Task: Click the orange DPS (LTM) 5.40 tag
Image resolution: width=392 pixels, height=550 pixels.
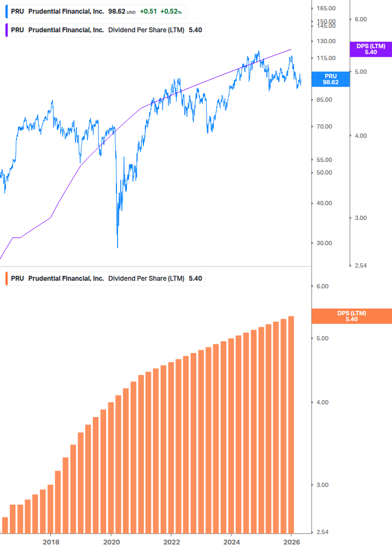Action: click(352, 316)
